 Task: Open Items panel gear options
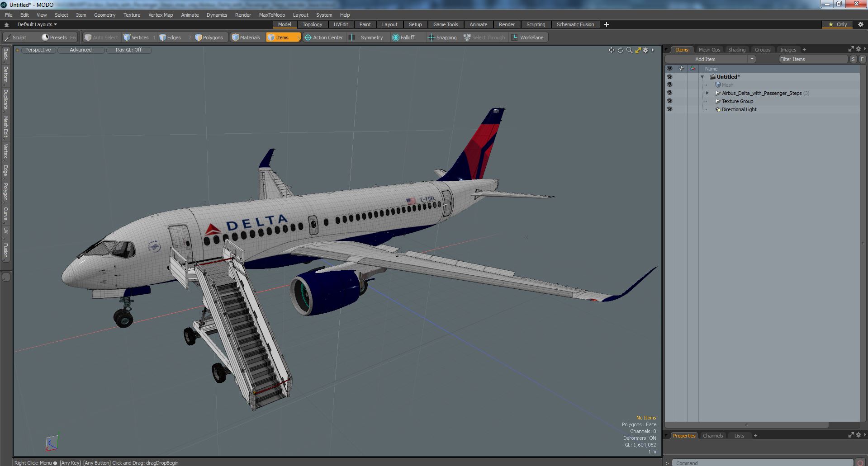pyautogui.click(x=859, y=49)
